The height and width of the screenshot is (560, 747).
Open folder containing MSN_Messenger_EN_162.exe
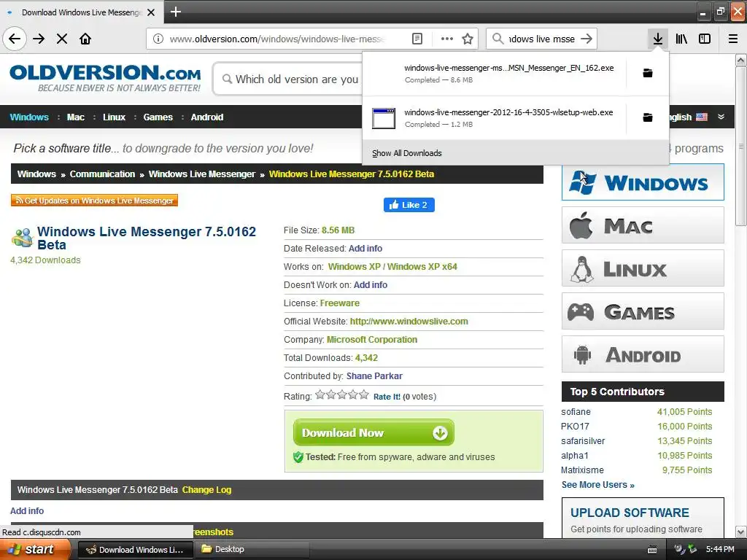[x=648, y=73]
